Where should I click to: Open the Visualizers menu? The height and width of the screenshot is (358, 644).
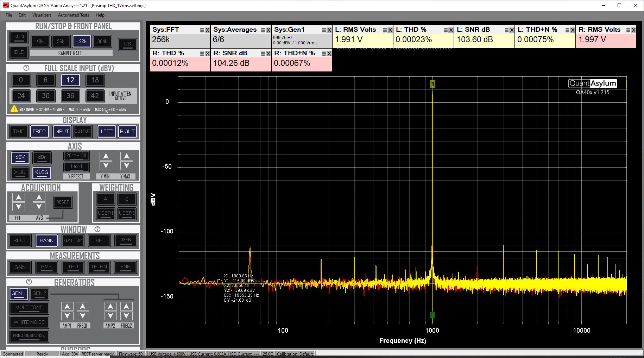point(42,15)
